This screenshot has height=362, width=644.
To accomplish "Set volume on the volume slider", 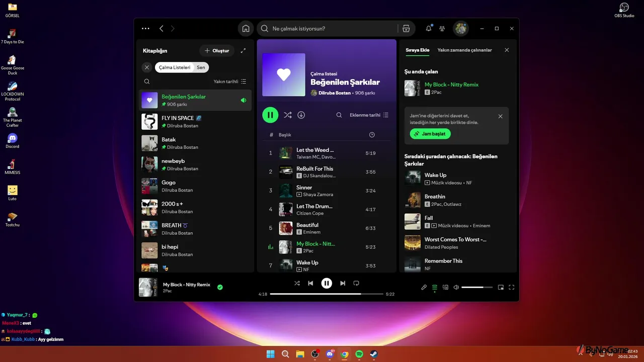I will click(476, 288).
